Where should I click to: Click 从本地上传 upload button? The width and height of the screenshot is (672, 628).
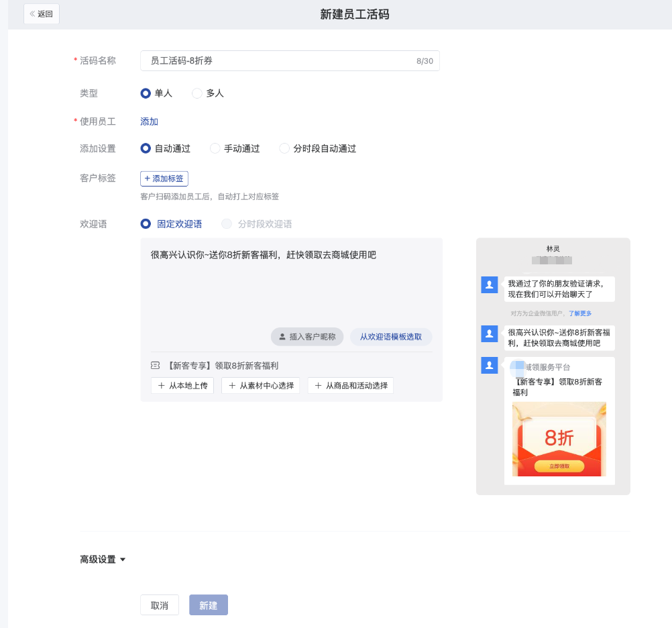[182, 385]
